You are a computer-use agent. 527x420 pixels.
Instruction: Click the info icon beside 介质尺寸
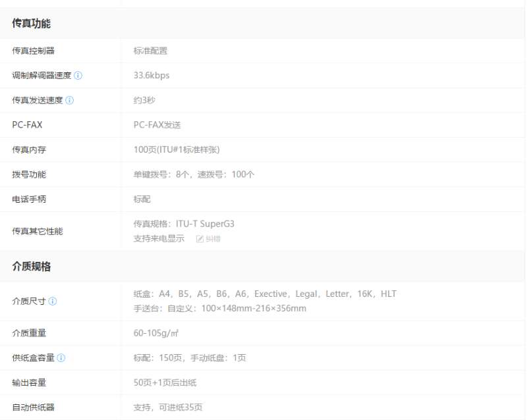click(x=53, y=302)
